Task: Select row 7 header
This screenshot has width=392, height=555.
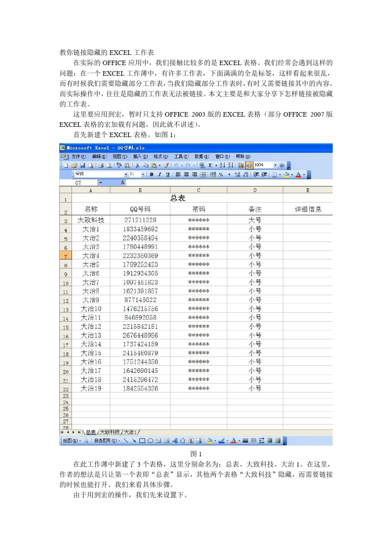Action: (66, 256)
